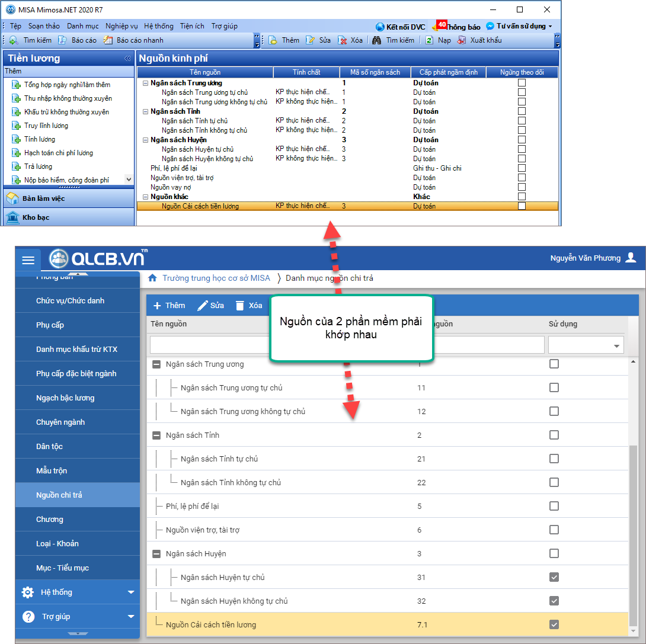Viewport: 646px width, 644px height.
Task: Open Tiện ích menu
Action: point(192,26)
